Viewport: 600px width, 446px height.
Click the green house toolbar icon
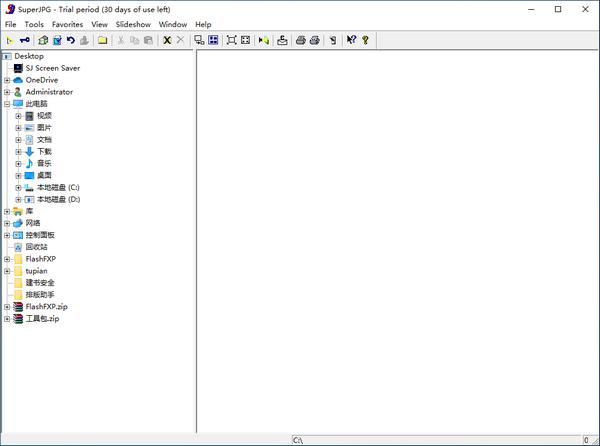click(x=43, y=40)
